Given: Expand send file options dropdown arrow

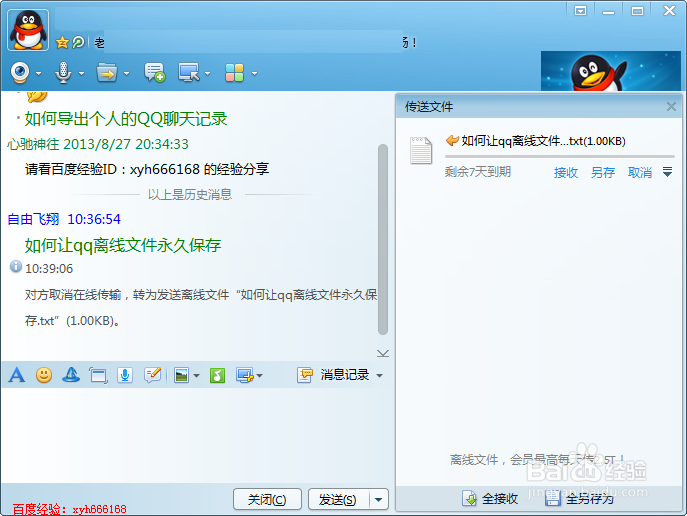Looking at the screenshot, I should [x=127, y=74].
